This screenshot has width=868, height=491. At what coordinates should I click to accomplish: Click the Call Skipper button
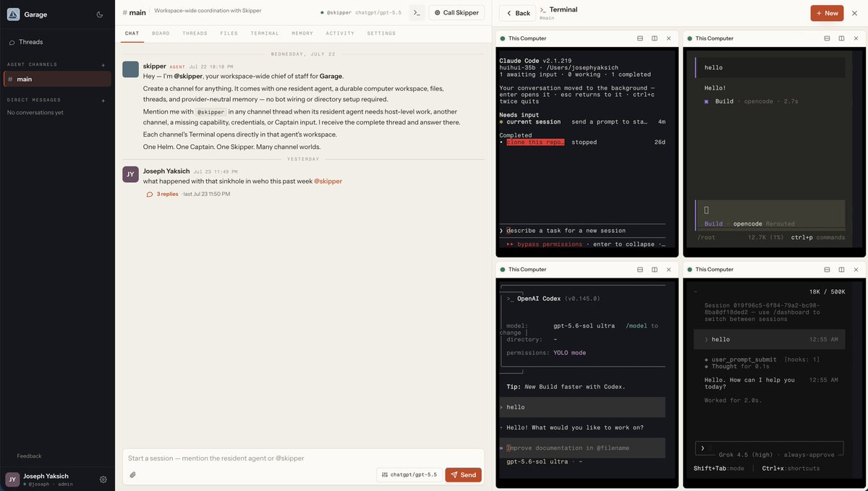[x=456, y=13]
